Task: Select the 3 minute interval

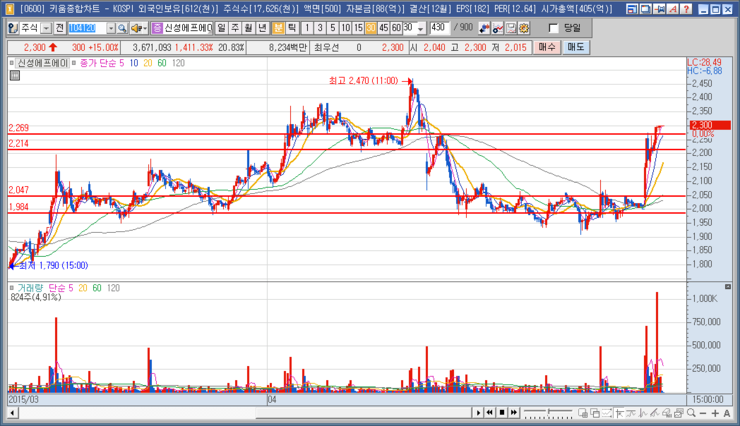Action: pos(320,28)
